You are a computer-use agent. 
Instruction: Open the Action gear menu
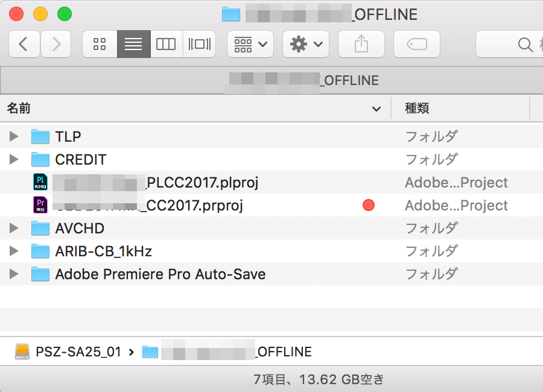point(305,44)
